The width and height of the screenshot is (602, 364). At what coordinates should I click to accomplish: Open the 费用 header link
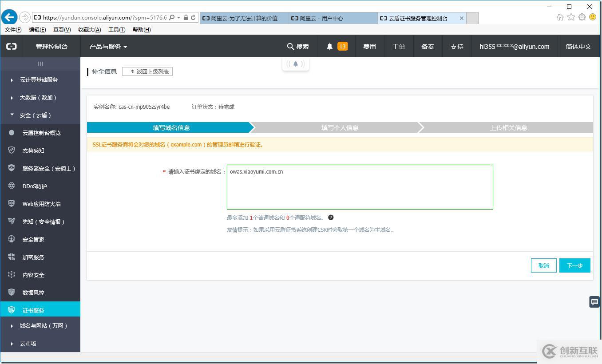370,47
